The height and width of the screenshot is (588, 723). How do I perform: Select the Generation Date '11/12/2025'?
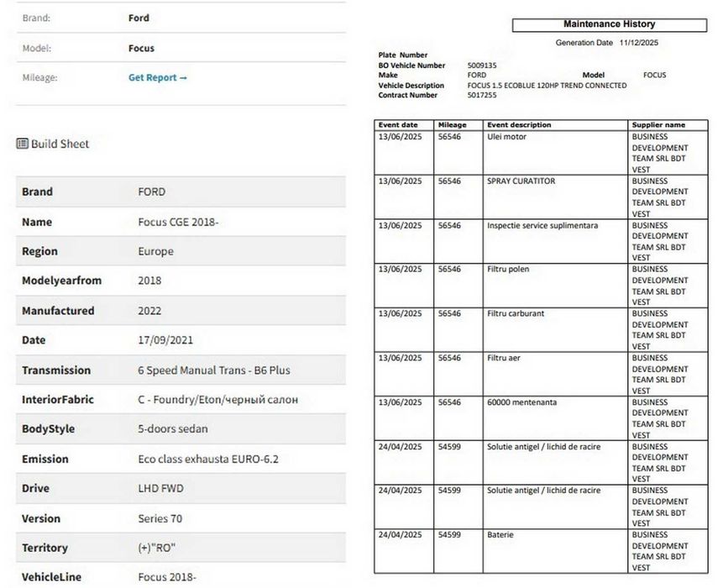pos(639,43)
